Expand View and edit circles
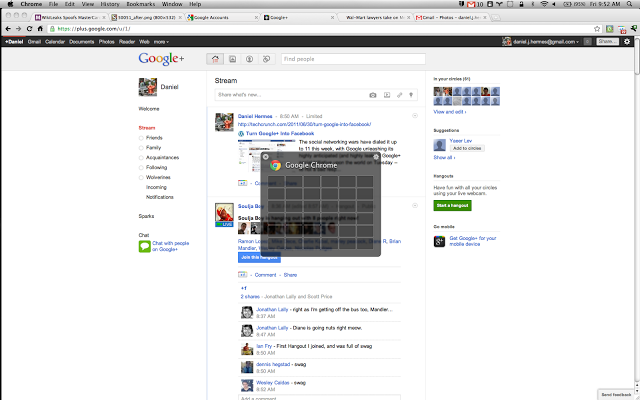This screenshot has width=640, height=400. click(x=450, y=112)
